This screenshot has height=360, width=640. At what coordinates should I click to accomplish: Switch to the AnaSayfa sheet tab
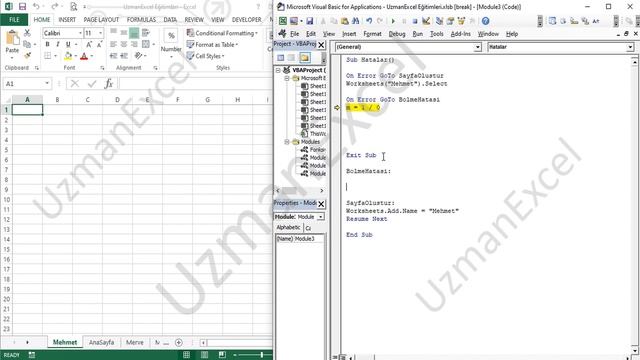(x=102, y=342)
